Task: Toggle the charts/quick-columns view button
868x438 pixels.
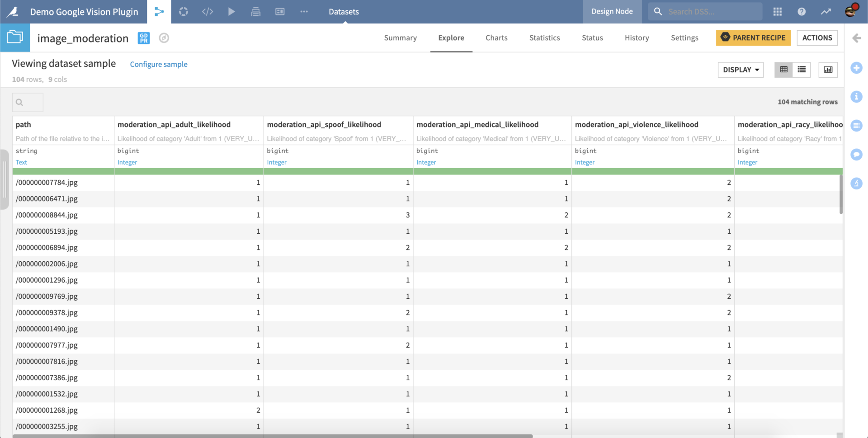Action: tap(828, 70)
